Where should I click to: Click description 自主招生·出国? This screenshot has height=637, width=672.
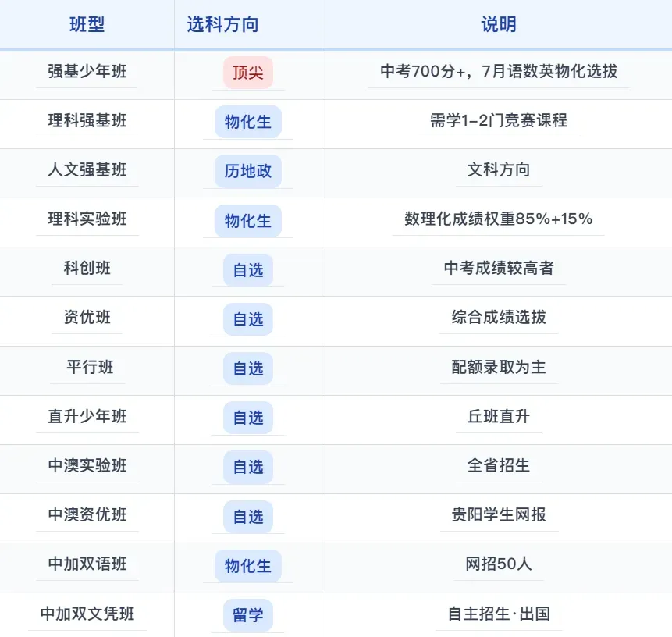(x=499, y=614)
